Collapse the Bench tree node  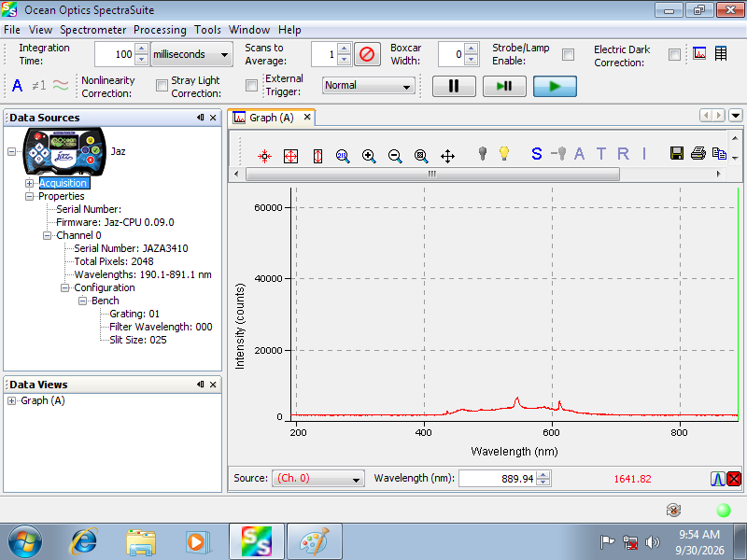coord(82,301)
